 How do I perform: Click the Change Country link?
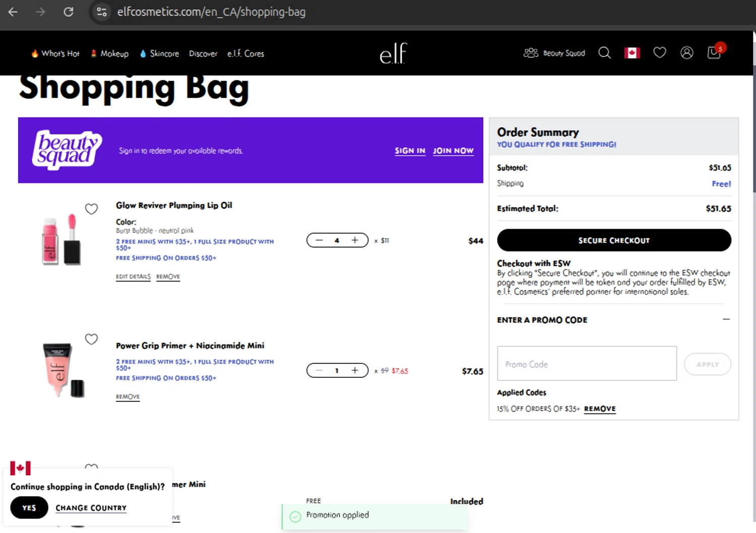(91, 508)
